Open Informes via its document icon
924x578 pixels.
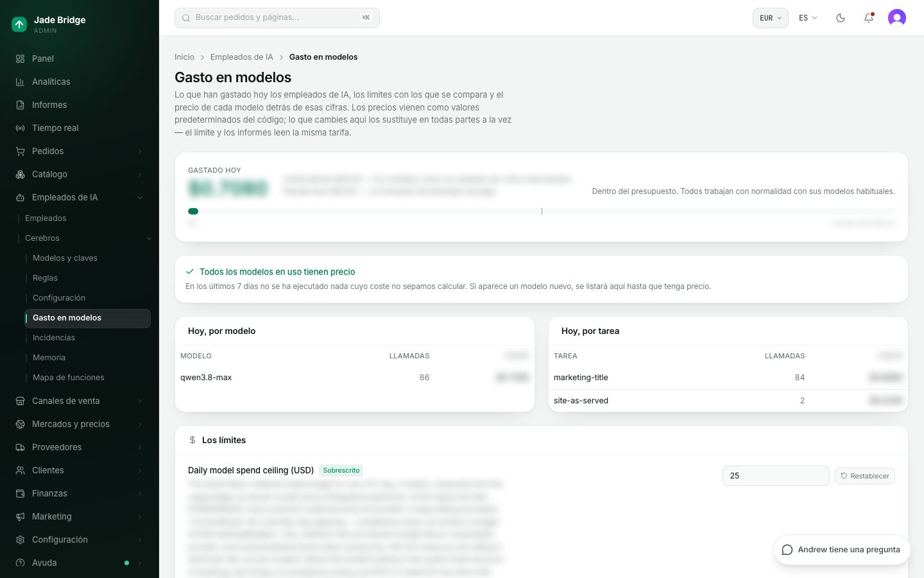pos(20,105)
